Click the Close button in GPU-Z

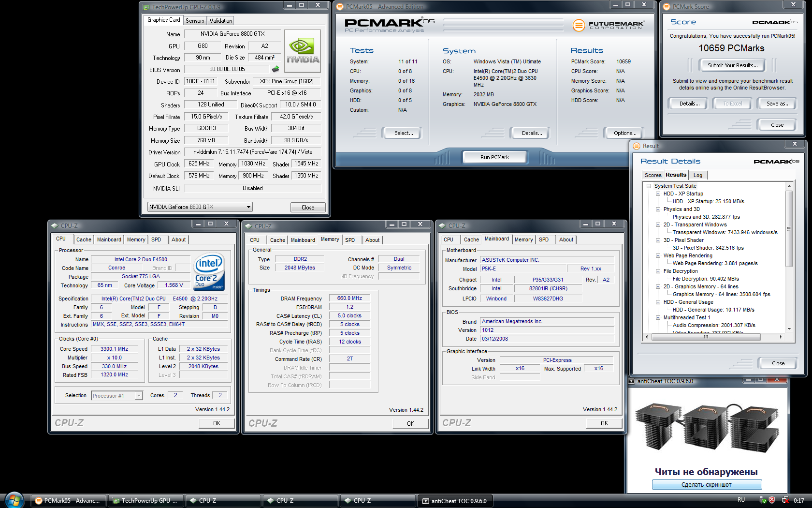(x=308, y=208)
